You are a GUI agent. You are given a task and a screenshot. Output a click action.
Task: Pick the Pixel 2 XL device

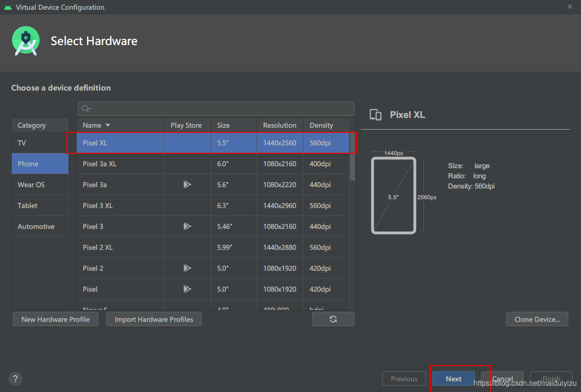213,247
